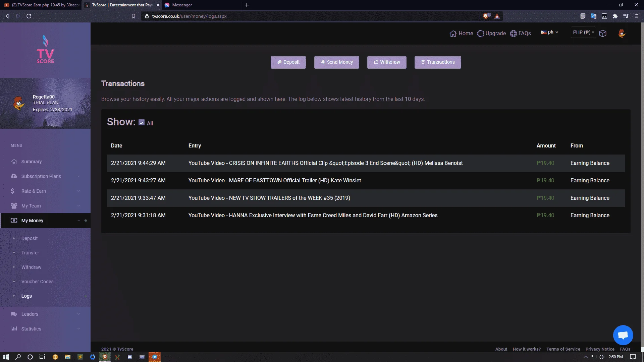Image resolution: width=644 pixels, height=362 pixels.
Task: Open the media playlist toolbar icon
Action: click(626, 16)
